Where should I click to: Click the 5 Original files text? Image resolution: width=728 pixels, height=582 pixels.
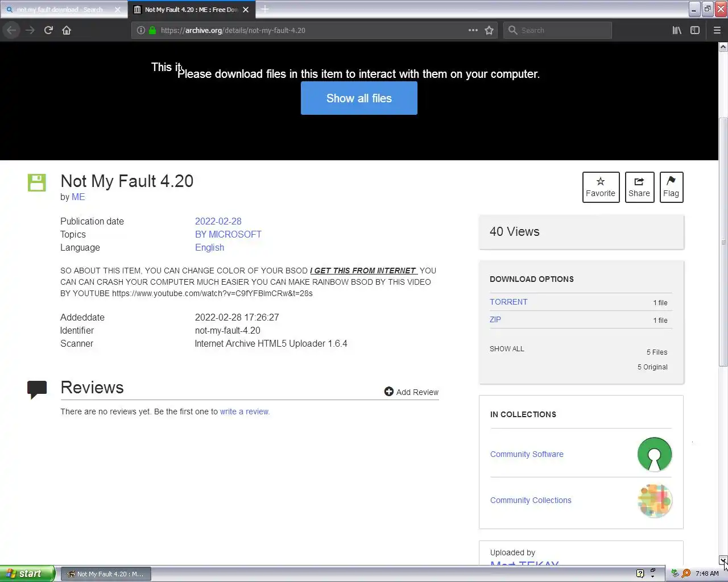coord(652,367)
